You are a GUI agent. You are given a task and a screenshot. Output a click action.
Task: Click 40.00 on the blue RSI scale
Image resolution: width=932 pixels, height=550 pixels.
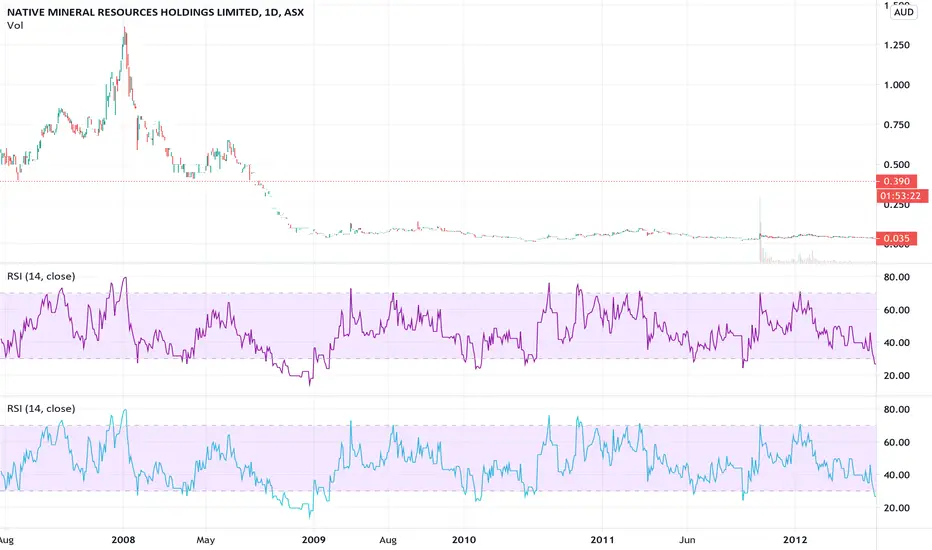coord(896,475)
